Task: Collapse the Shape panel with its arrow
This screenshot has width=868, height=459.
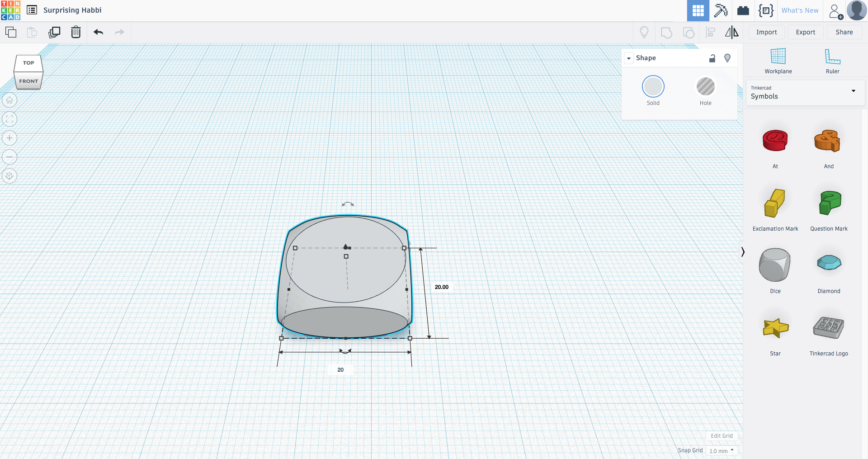Action: (x=629, y=58)
